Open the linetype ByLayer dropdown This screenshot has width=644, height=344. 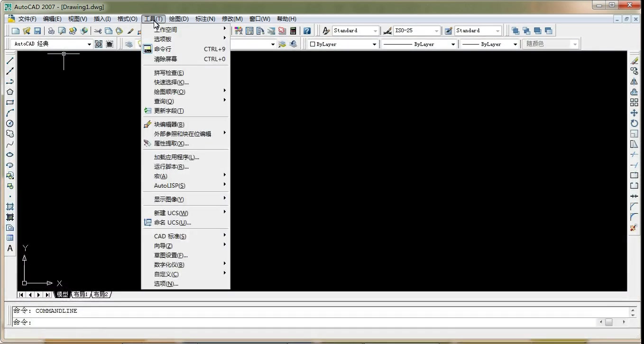click(453, 44)
